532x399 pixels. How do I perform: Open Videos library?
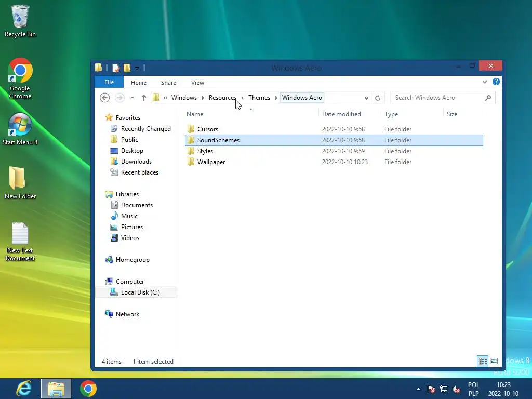point(130,238)
